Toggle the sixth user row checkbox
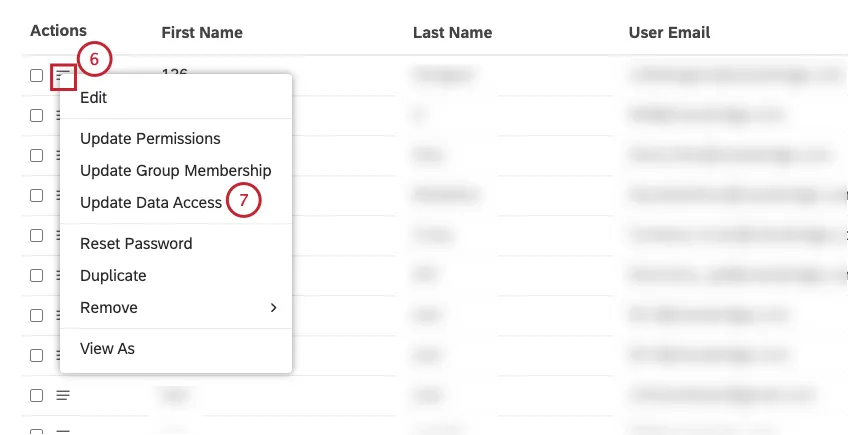 tap(36, 275)
